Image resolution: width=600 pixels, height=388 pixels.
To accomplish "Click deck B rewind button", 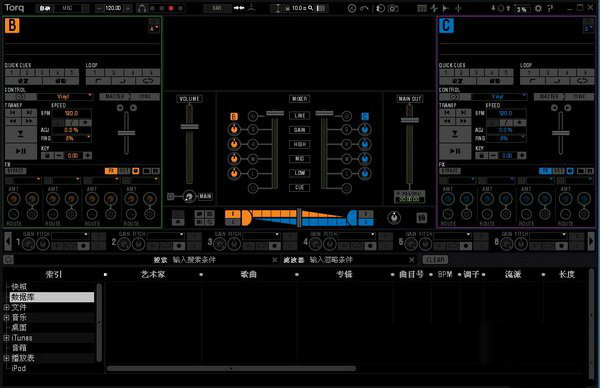I will 13,121.
